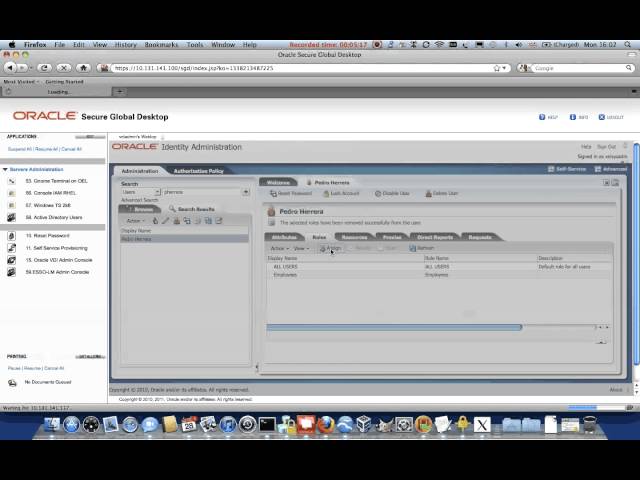The image size is (640, 480).
Task: Collapse the Servers Administration group
Action: [5, 169]
